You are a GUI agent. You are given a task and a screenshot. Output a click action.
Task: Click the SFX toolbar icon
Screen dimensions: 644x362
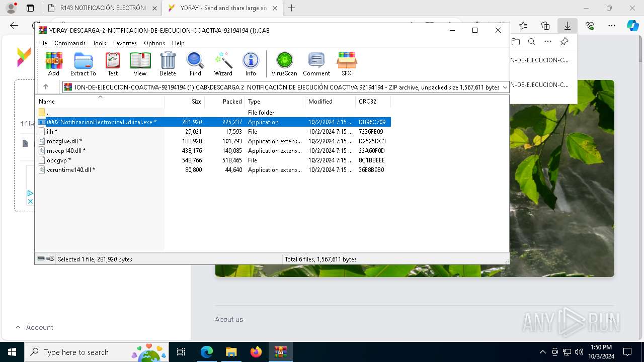tap(347, 64)
